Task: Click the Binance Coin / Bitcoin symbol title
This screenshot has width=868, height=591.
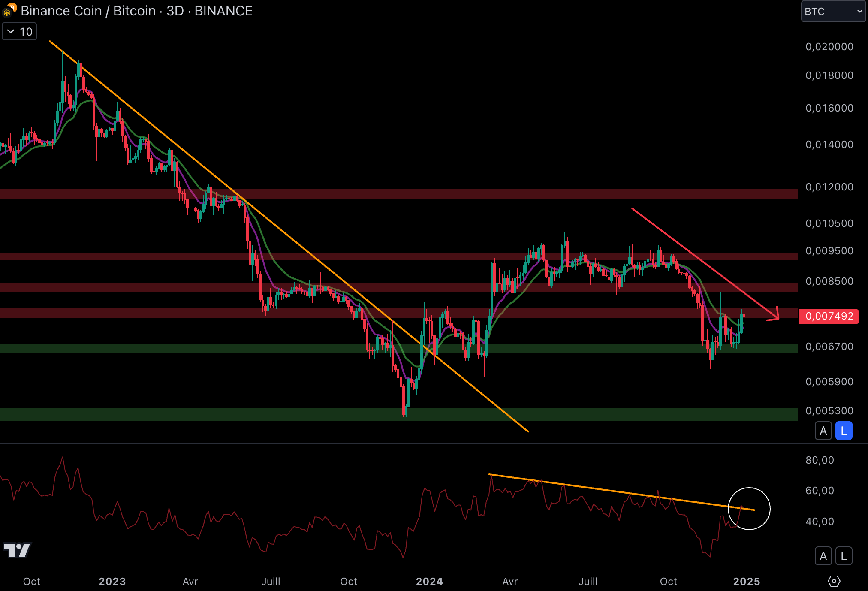Action: (88, 11)
